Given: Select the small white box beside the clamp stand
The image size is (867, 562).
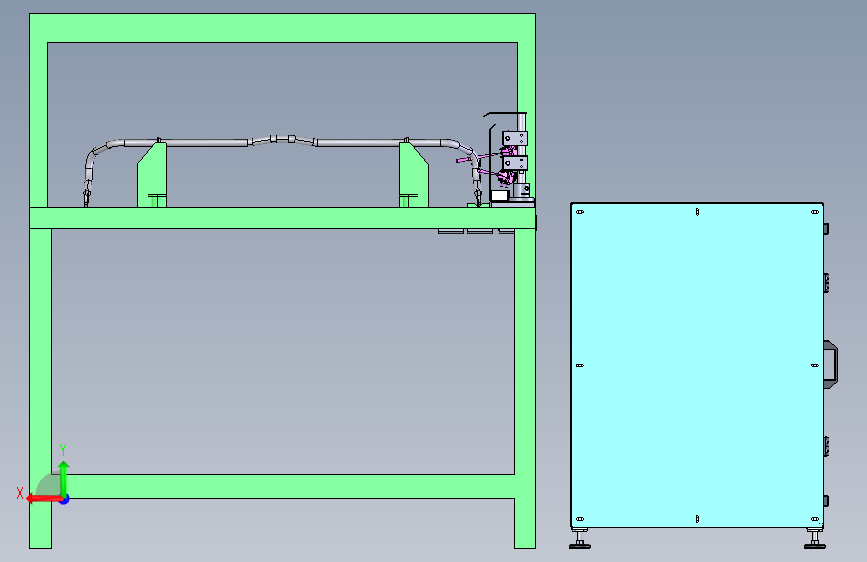Looking at the screenshot, I should click(499, 195).
